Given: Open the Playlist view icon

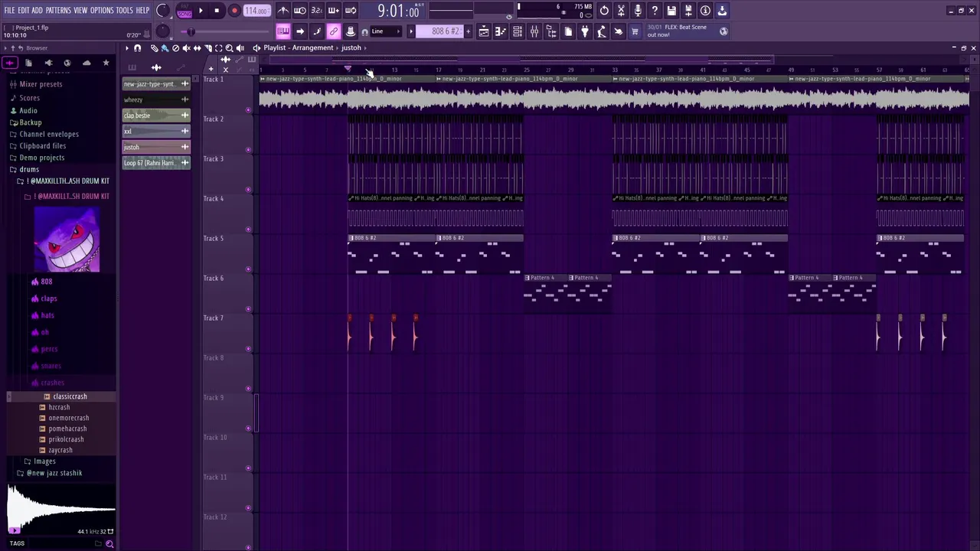Looking at the screenshot, I should (x=484, y=31).
